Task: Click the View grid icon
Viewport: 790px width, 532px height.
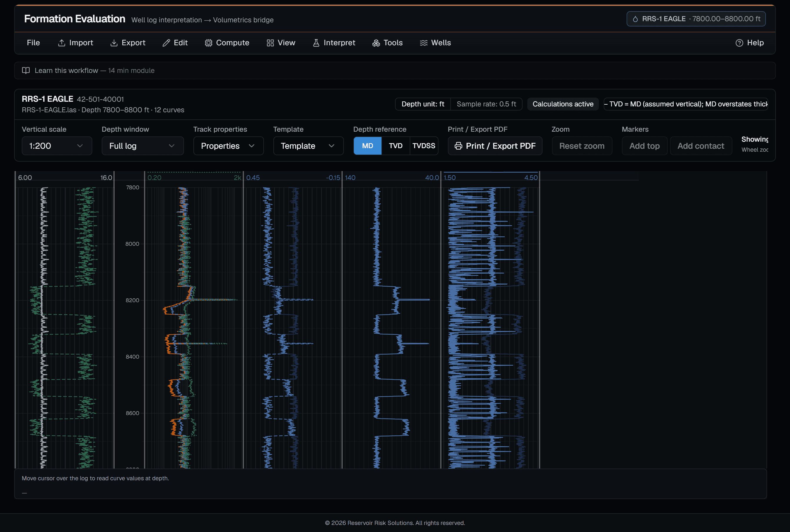Action: [270, 43]
